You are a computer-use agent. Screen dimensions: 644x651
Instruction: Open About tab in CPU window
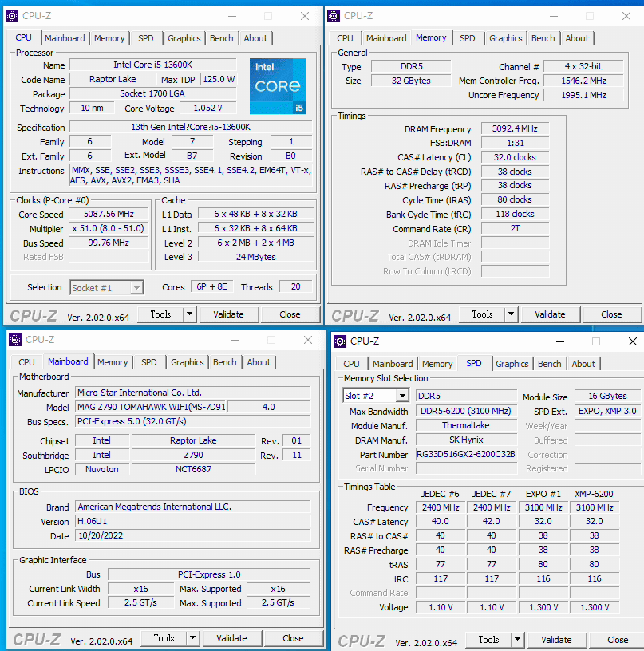[255, 38]
